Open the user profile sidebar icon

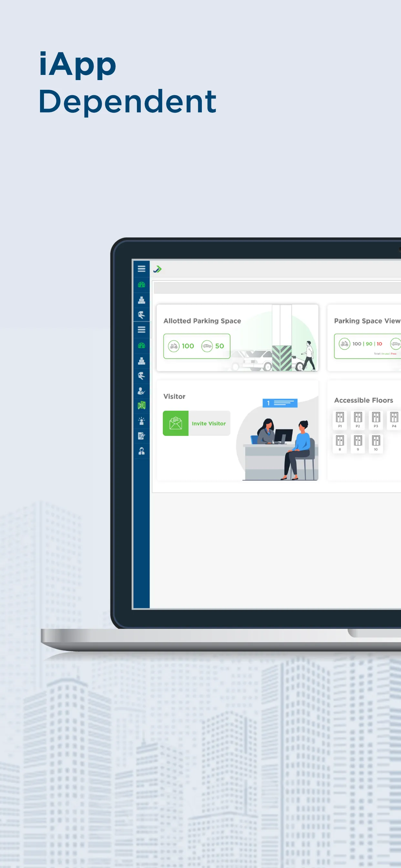click(141, 451)
